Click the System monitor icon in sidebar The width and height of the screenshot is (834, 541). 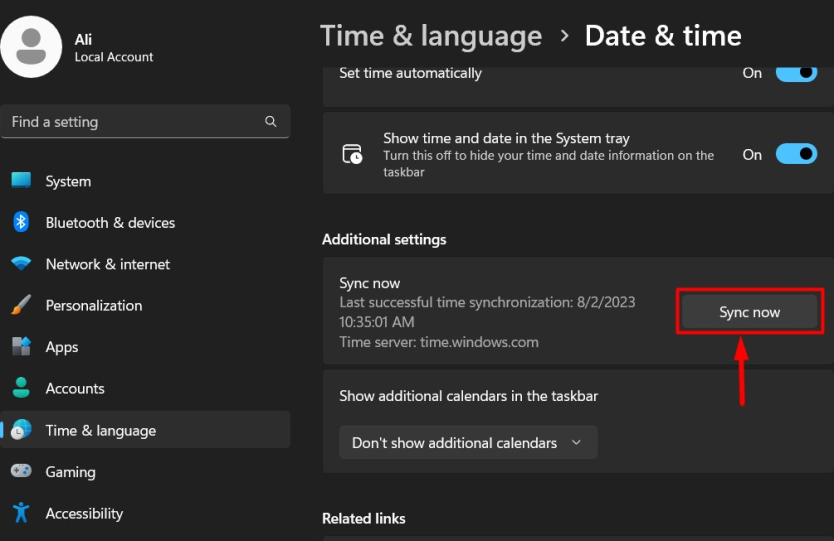[x=21, y=181]
